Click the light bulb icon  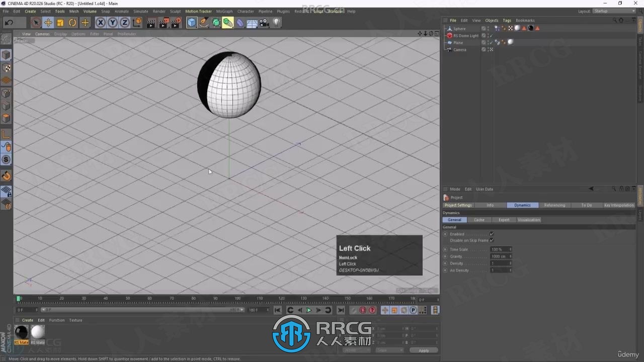point(276,22)
